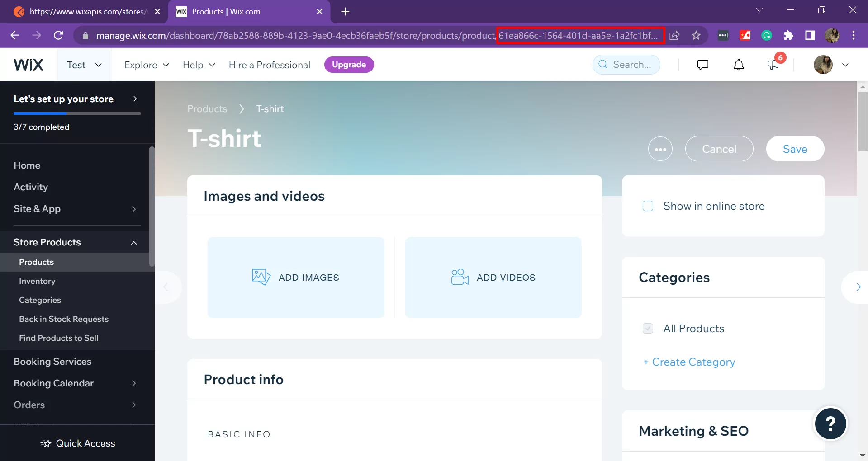Open Wix notifications bell
The height and width of the screenshot is (461, 868).
[738, 65]
